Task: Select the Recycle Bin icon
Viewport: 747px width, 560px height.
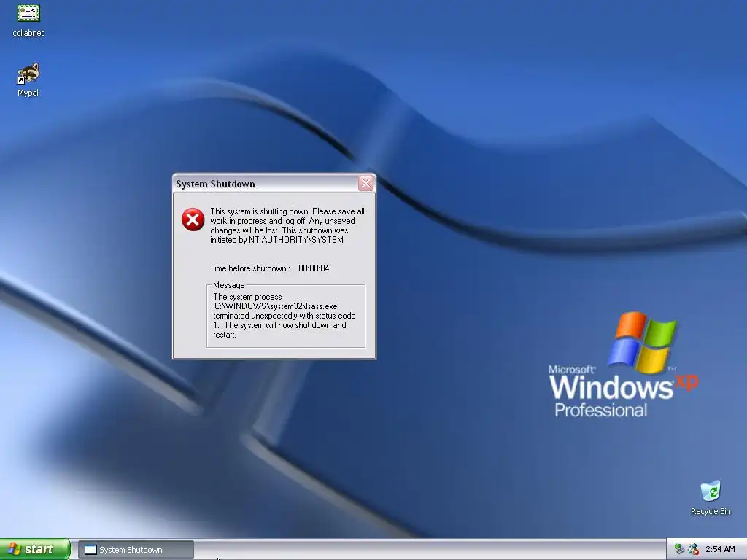Action: pos(711,498)
